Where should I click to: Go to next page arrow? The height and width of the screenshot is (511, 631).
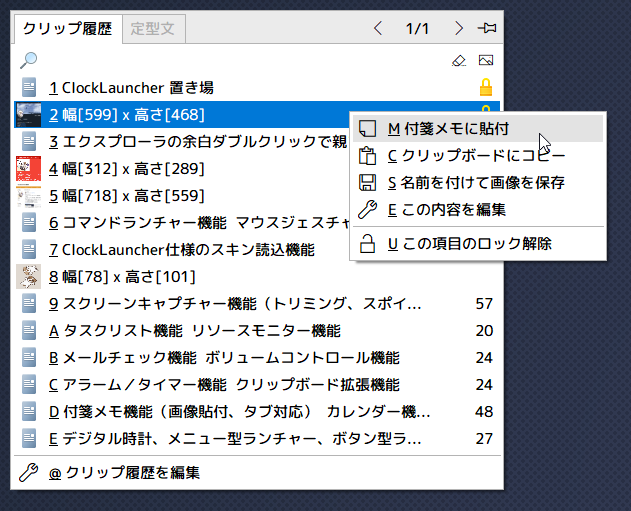click(x=459, y=28)
